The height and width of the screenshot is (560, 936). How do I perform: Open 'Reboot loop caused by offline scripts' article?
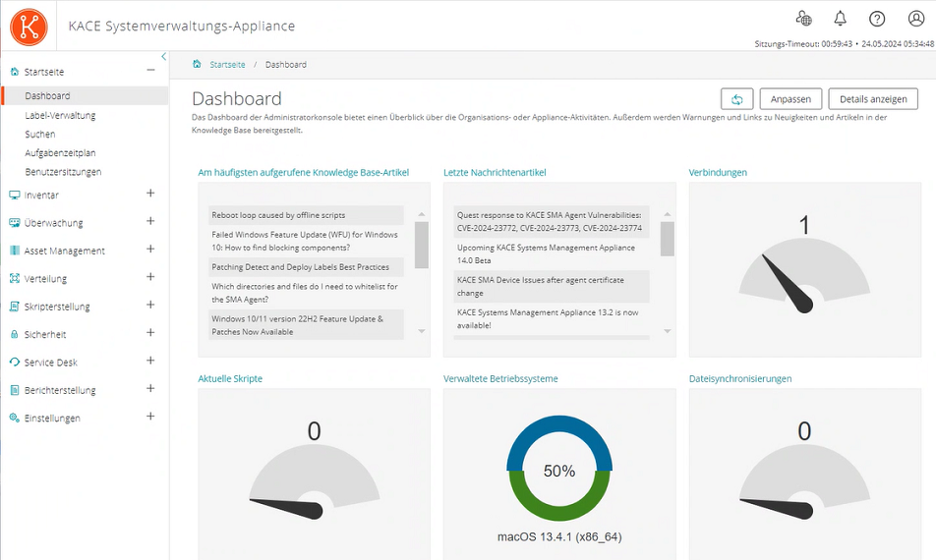click(x=278, y=215)
